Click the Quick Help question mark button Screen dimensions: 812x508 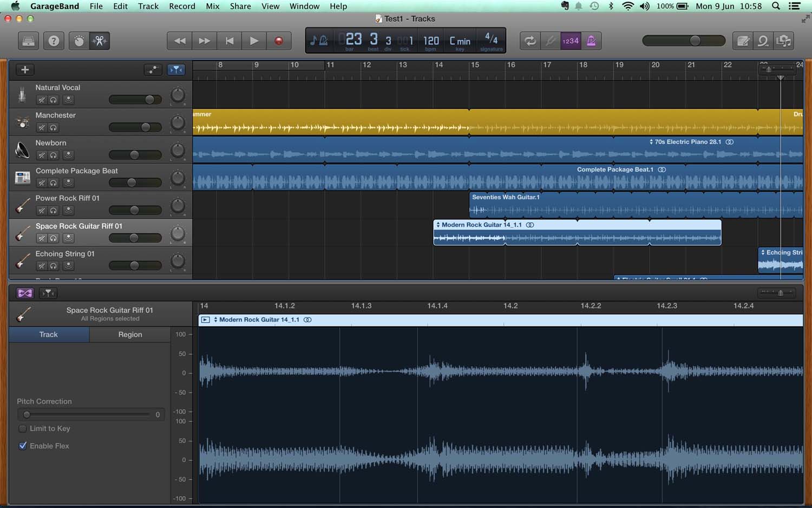coord(54,41)
